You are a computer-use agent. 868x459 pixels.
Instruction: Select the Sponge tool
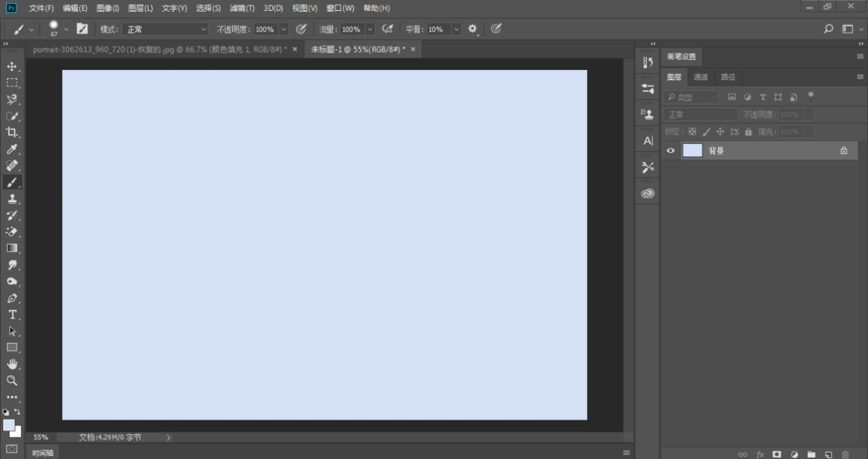[x=12, y=282]
